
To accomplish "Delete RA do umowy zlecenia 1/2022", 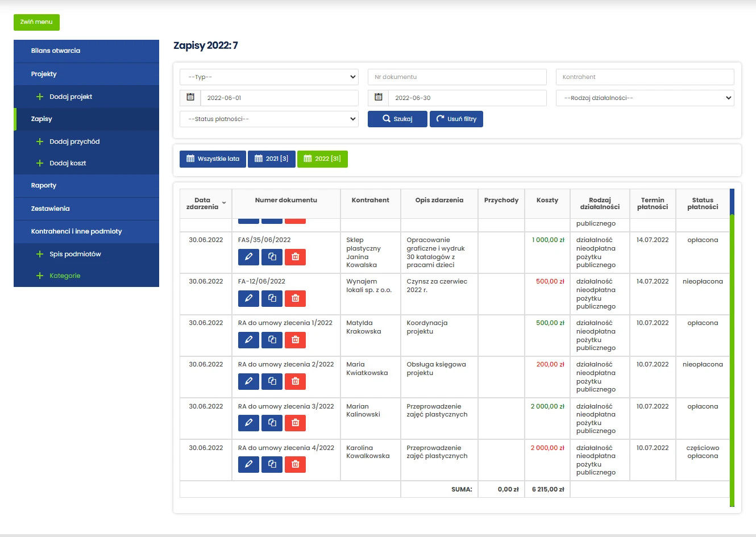I will coord(295,340).
